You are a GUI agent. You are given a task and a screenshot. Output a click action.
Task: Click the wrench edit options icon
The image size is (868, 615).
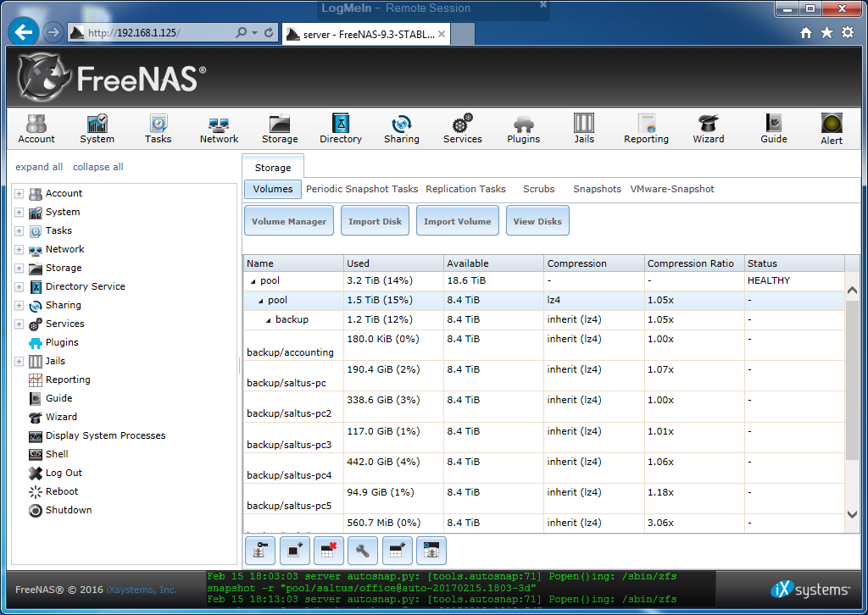(x=363, y=551)
